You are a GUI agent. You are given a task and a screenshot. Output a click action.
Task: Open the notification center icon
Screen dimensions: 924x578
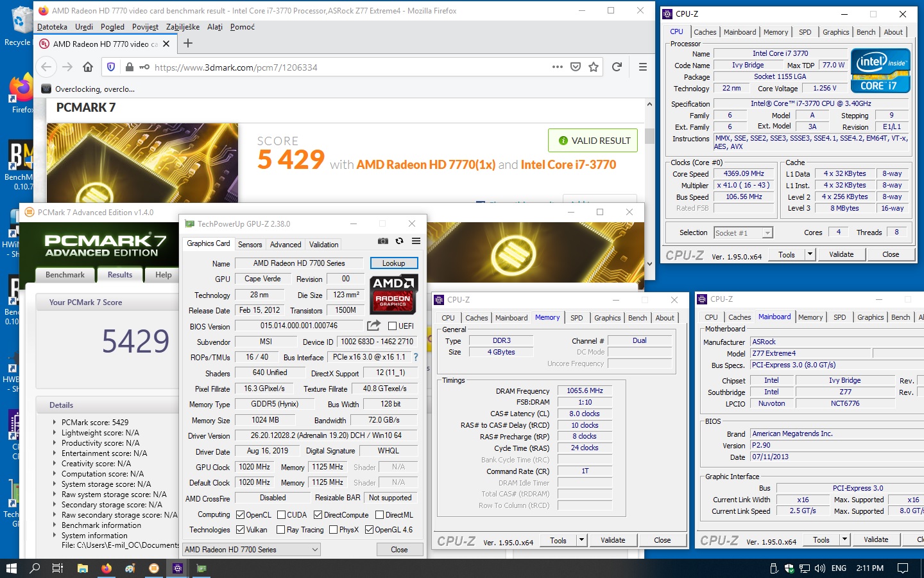(x=903, y=568)
